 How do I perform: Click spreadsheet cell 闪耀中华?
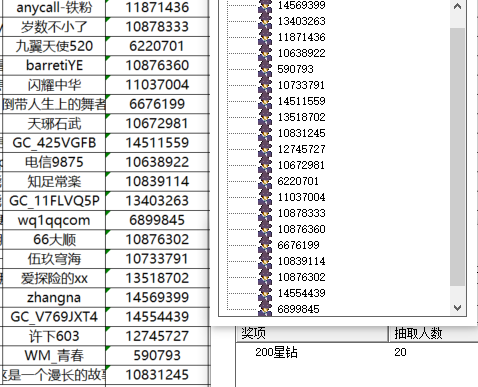(54, 85)
